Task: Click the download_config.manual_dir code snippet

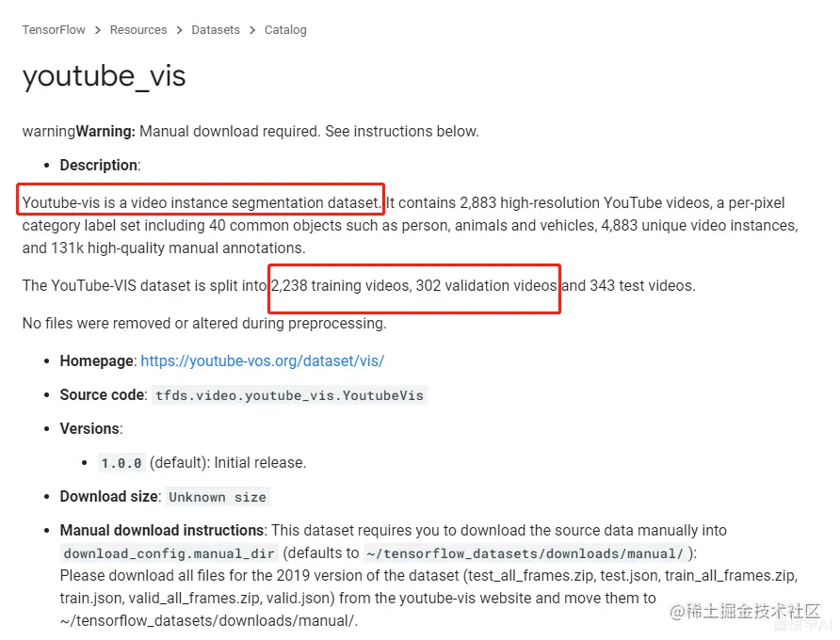Action: (x=169, y=553)
